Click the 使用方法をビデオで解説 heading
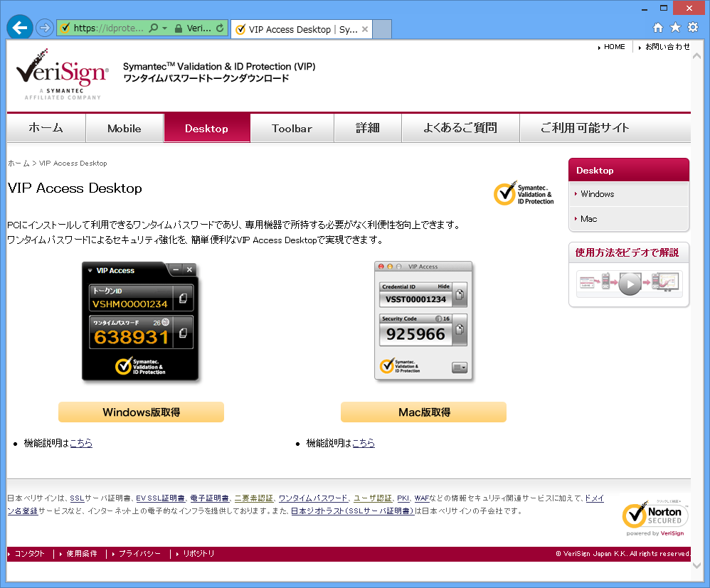Viewport: 710px width, 588px height. (x=627, y=252)
